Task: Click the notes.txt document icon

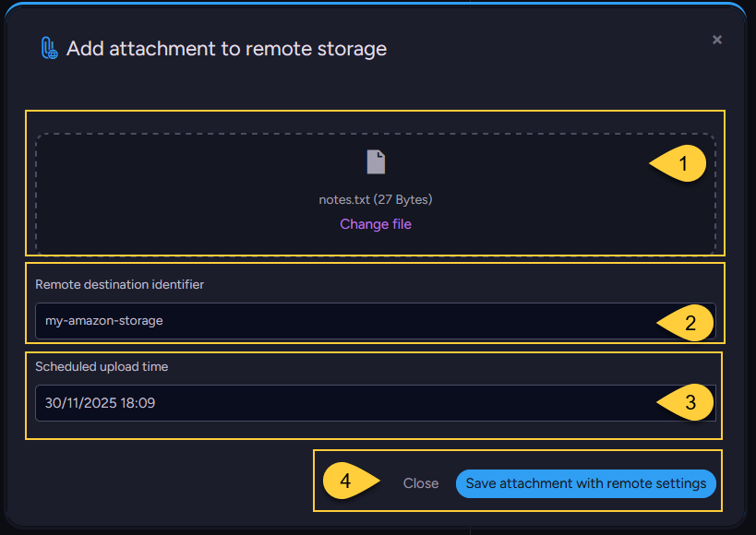Action: (375, 161)
